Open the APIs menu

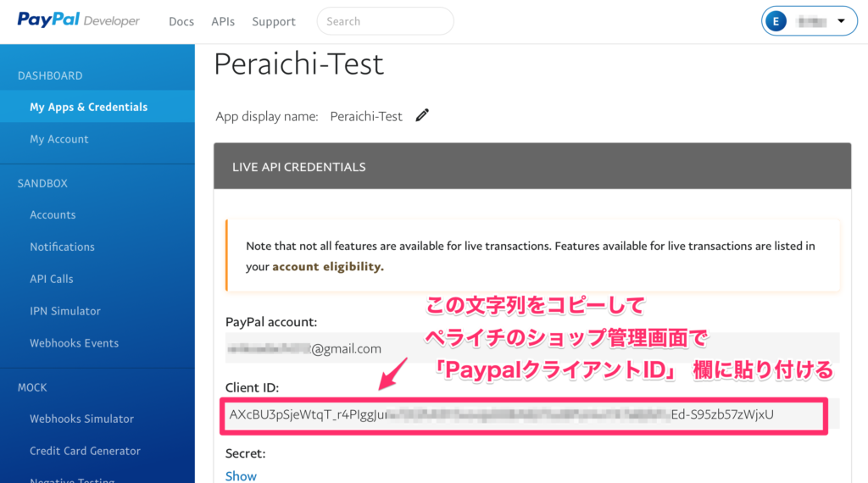click(223, 22)
